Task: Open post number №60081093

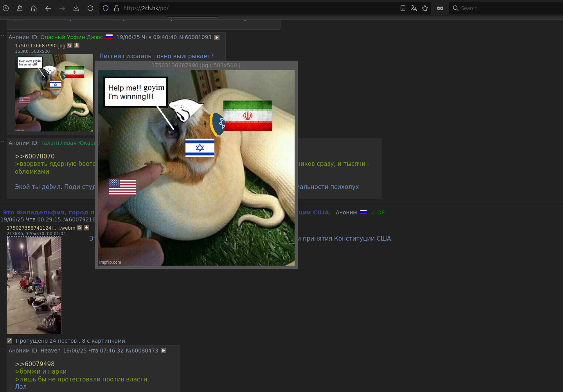Action: point(195,37)
